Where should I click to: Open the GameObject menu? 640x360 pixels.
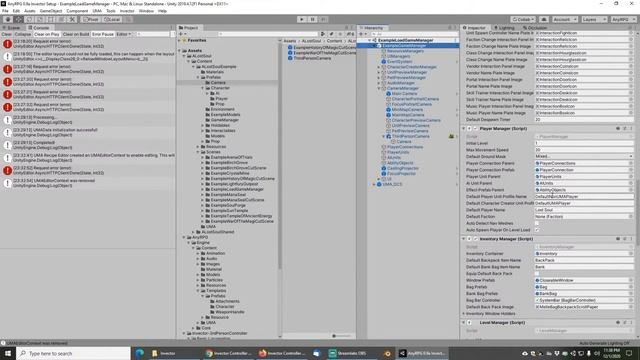point(51,11)
